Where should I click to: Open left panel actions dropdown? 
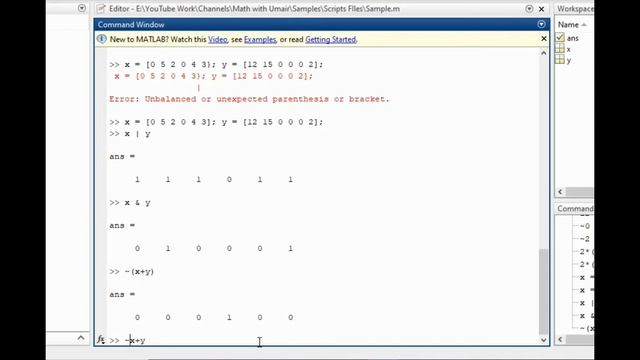[x=82, y=8]
